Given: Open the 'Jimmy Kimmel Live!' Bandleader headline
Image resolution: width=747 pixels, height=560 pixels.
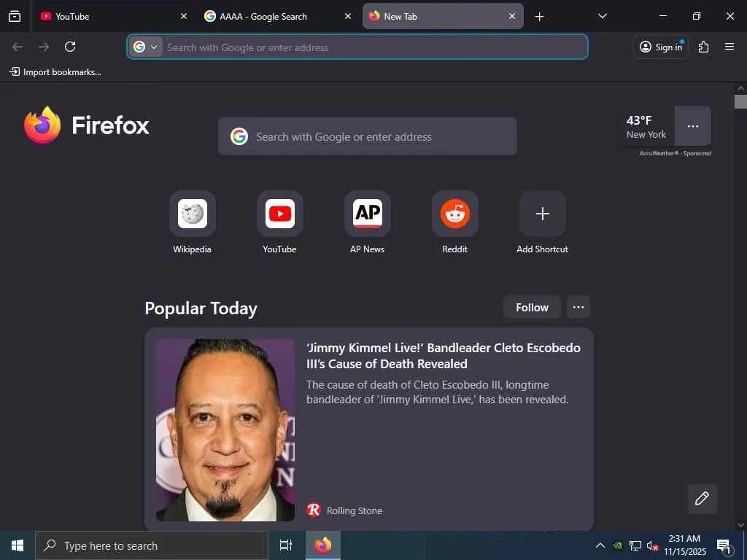Looking at the screenshot, I should click(444, 356).
